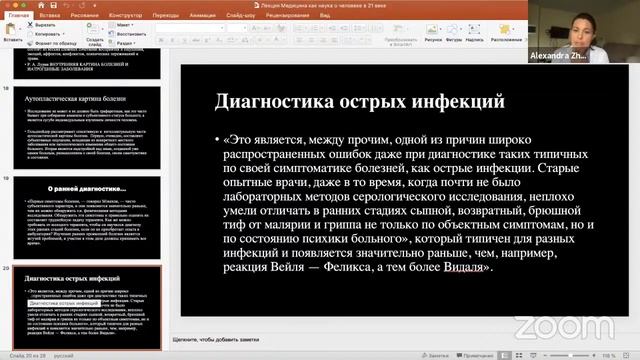Click the zoom in plus button
The width and height of the screenshot is (640, 360).
[x=594, y=356]
